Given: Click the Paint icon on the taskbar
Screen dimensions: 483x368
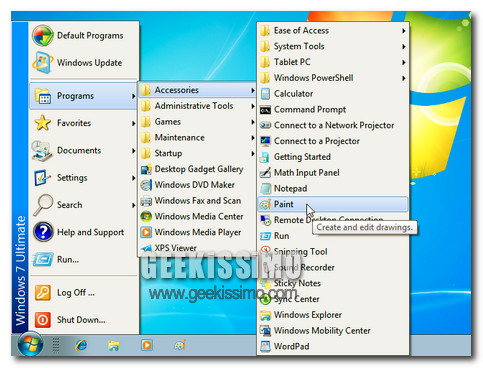Looking at the screenshot, I should 180,346.
